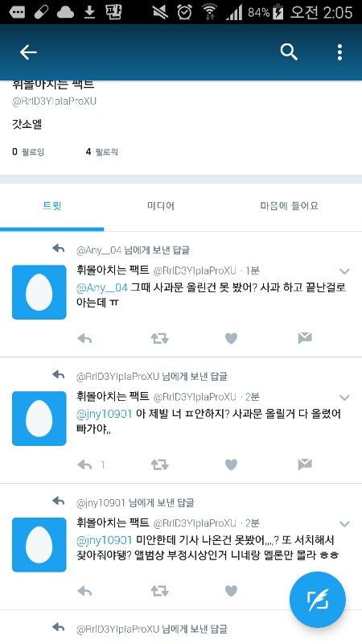Switch to the 마음에 들어요 tab
Image resolution: width=362 pixels, height=644 pixels.
pyautogui.click(x=290, y=205)
